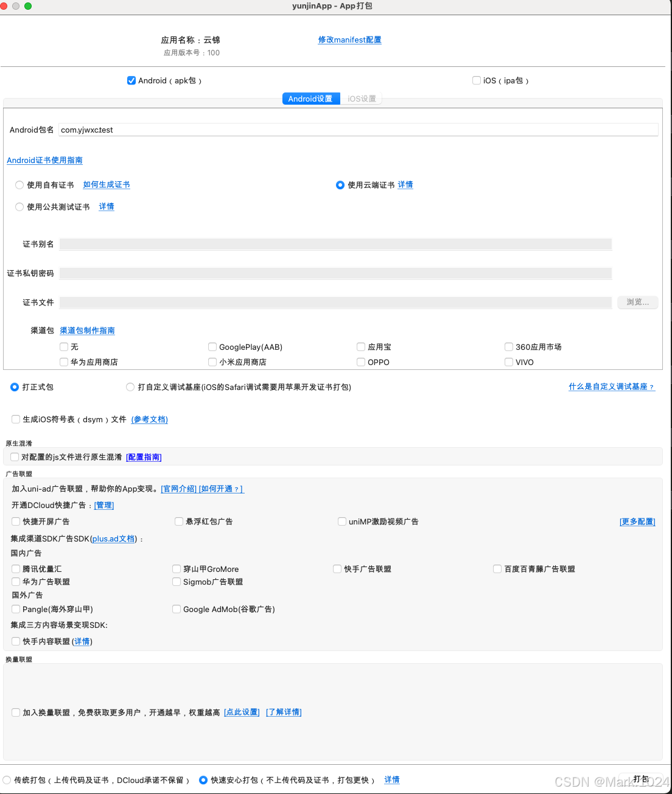Open the 渠道包制作指南 guide
This screenshot has width=672, height=794.
(x=87, y=330)
